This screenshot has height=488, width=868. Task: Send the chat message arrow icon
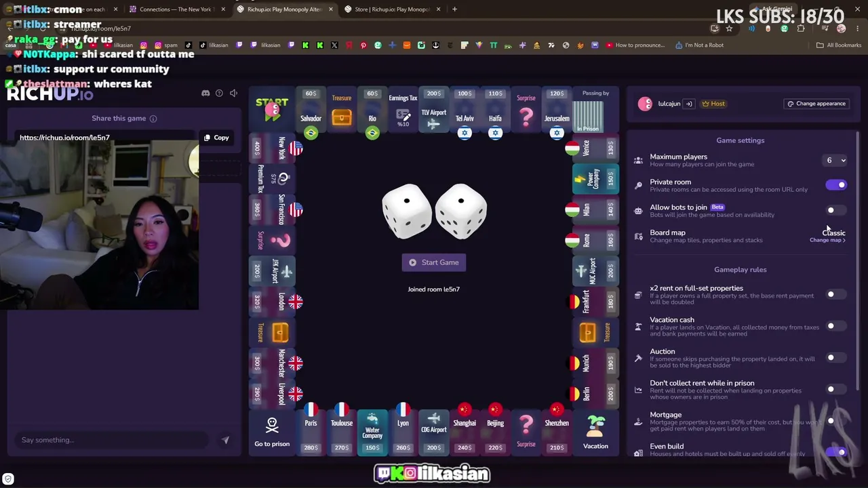[225, 440]
